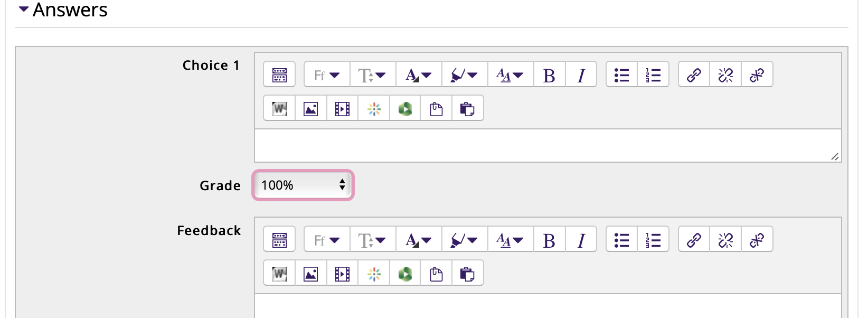The width and height of the screenshot is (868, 318).
Task: Click paste from Word in Choice 1 editor
Action: (279, 108)
